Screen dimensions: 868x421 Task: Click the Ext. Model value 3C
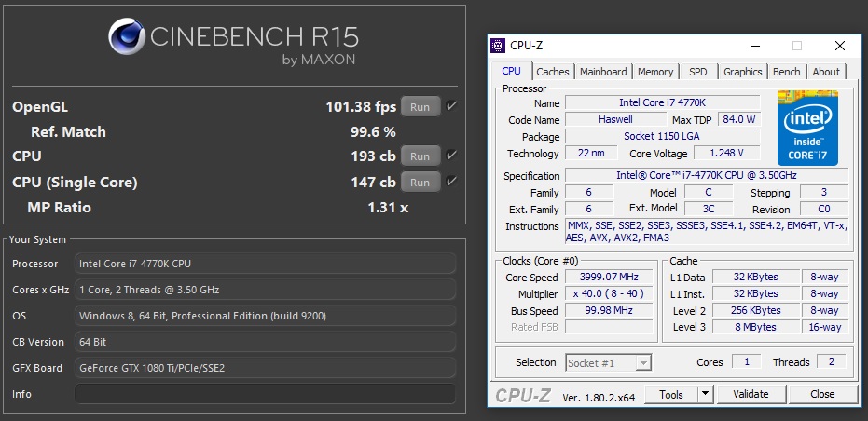click(x=708, y=209)
